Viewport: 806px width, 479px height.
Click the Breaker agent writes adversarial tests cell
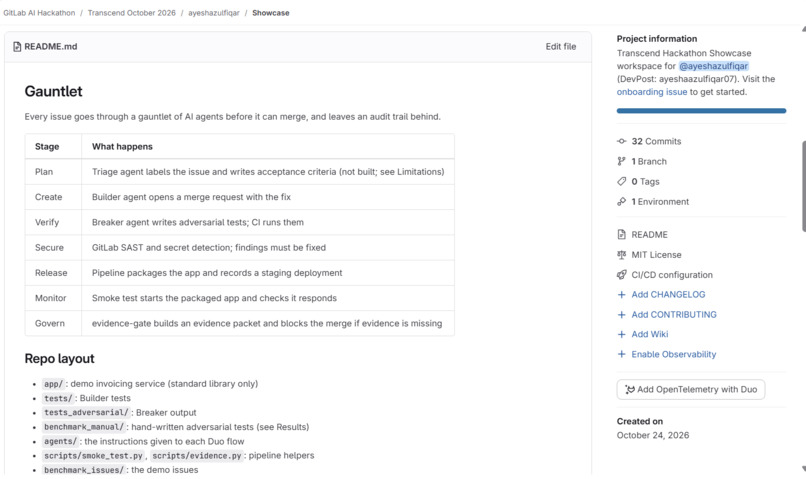tap(268, 222)
